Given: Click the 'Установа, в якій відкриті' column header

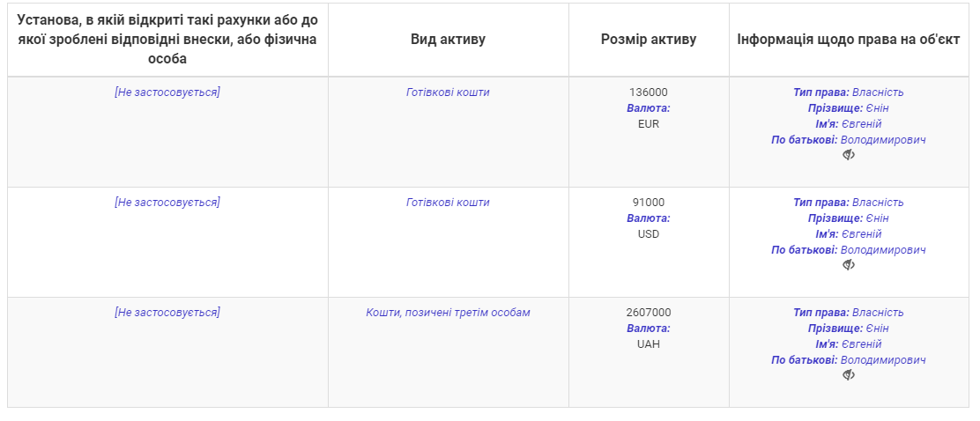Looking at the screenshot, I should 167,40.
